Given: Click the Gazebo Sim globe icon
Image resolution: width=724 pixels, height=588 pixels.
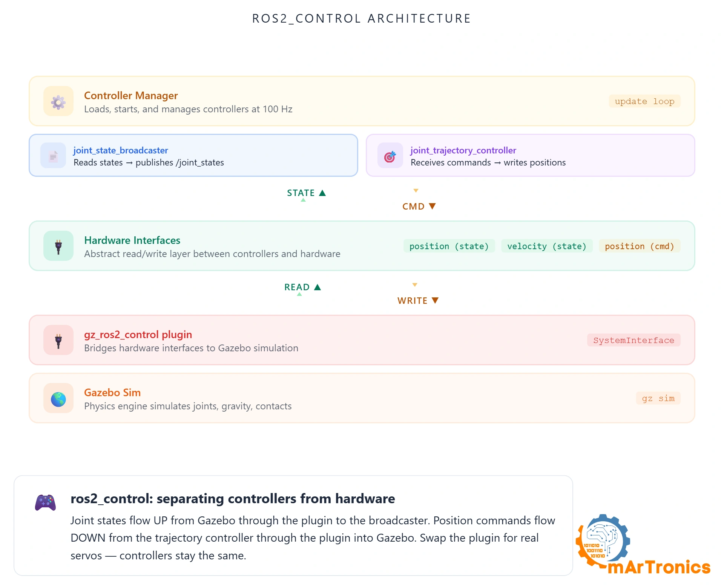Looking at the screenshot, I should pyautogui.click(x=58, y=398).
